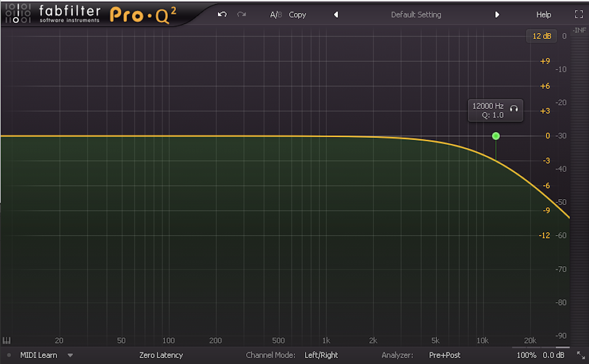The image size is (589, 364).
Task: Click the Copy button
Action: click(297, 15)
